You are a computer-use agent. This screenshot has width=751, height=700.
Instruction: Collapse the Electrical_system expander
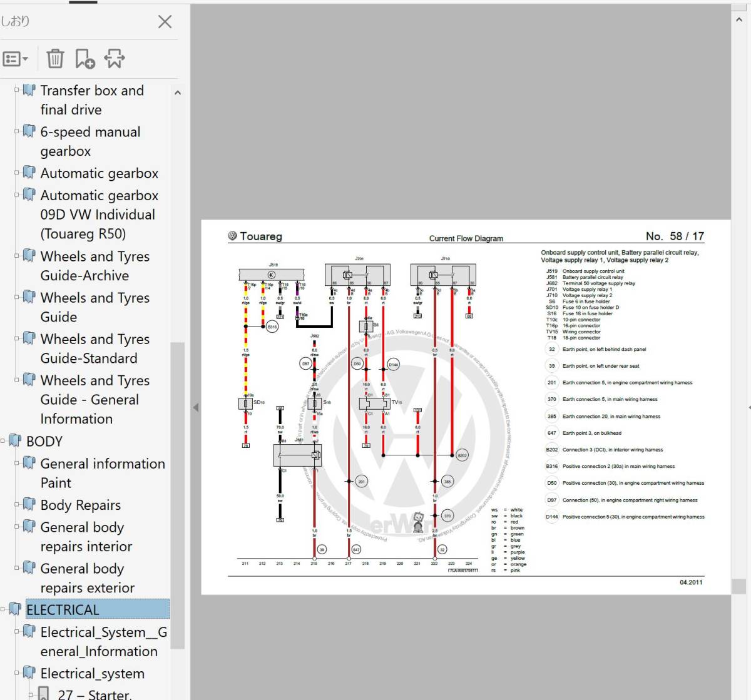pos(17,672)
